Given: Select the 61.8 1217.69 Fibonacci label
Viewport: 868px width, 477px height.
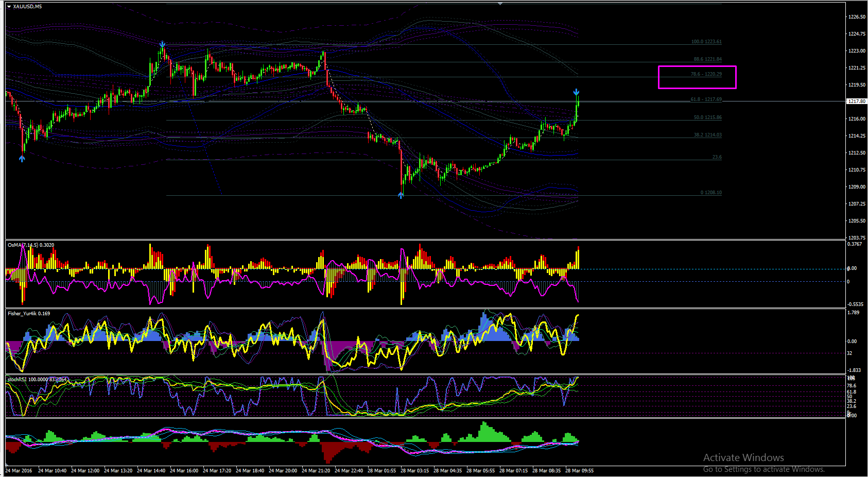Looking at the screenshot, I should coord(706,99).
